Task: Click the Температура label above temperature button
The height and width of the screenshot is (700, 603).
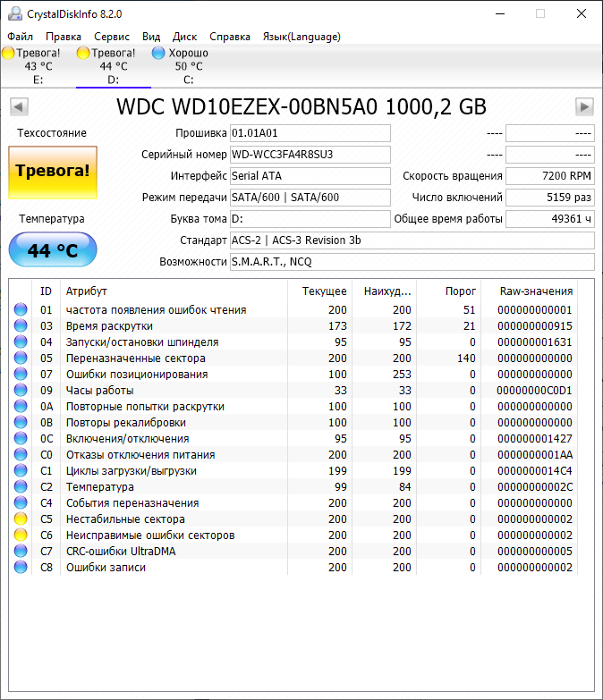Action: coord(52,219)
